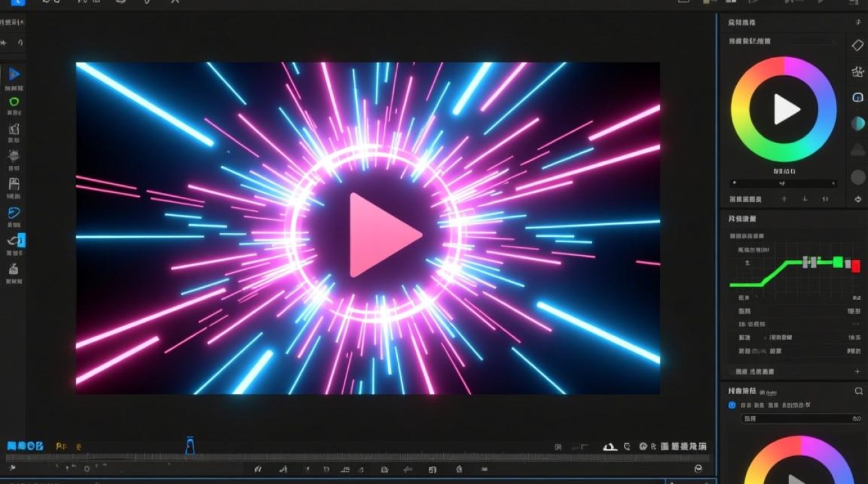Image resolution: width=868 pixels, height=484 pixels.
Task: Click the solid gray circle icon in right strip
Action: (858, 177)
